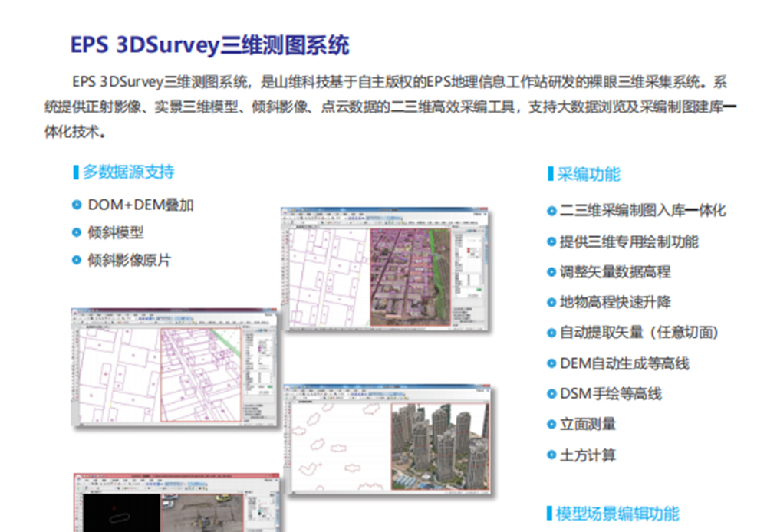Click the bullet icon beside '土方计算'
Image resolution: width=767 pixels, height=532 pixels.
coord(551,455)
